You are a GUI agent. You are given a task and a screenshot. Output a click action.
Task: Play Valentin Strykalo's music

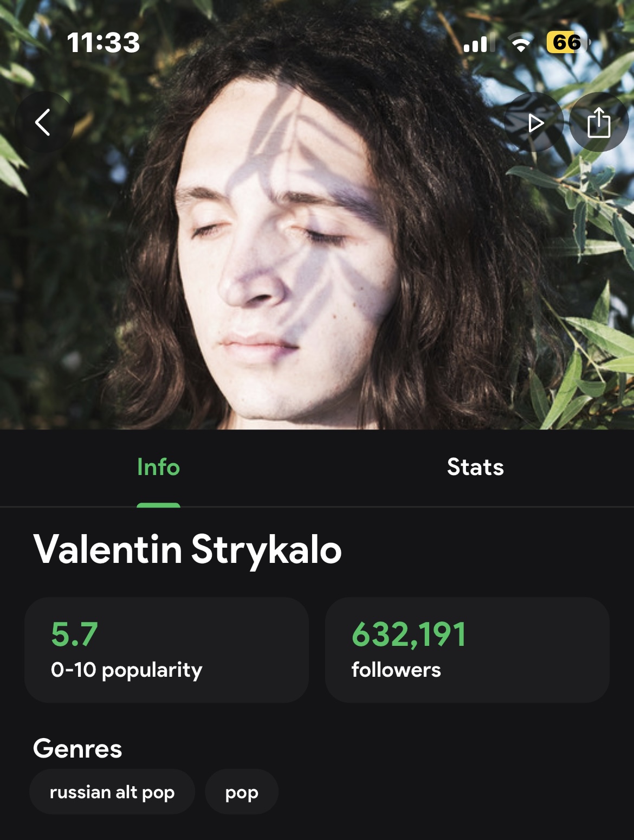coord(535,123)
